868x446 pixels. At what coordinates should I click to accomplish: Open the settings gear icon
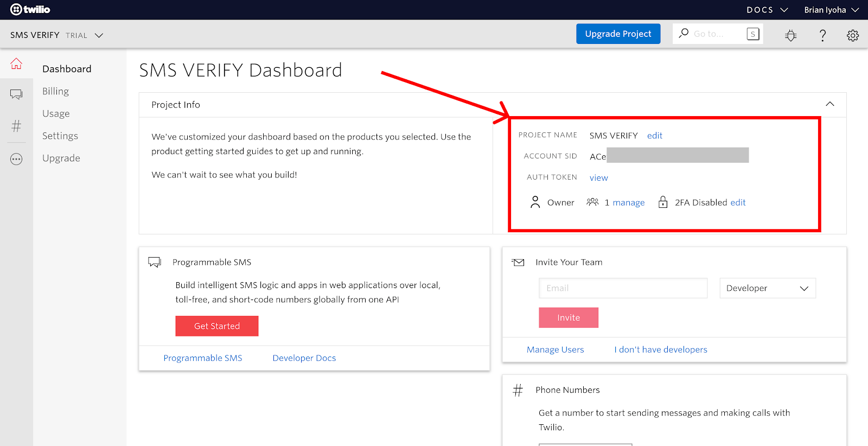pyautogui.click(x=853, y=35)
